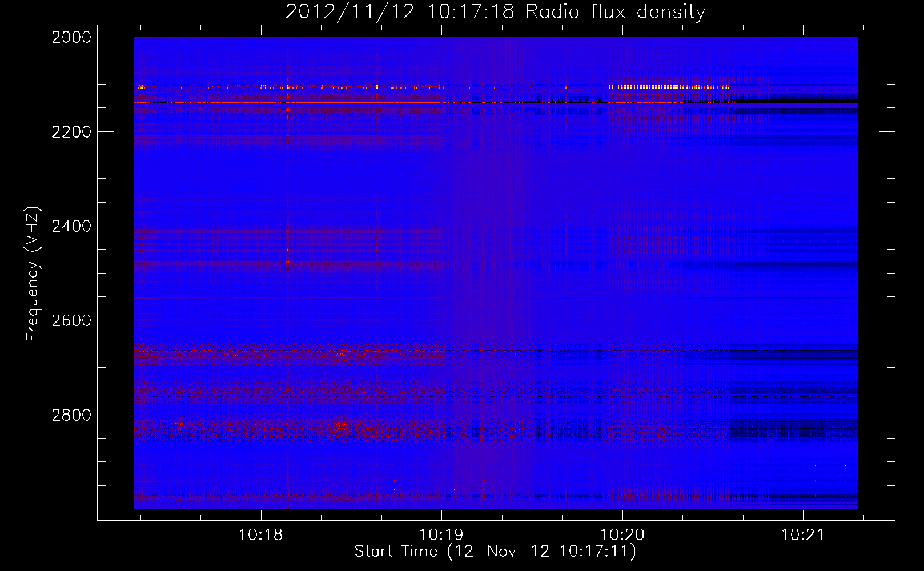924x571 pixels.
Task: Click the "Frequency (MHZ)" axis label
Action: click(33, 274)
